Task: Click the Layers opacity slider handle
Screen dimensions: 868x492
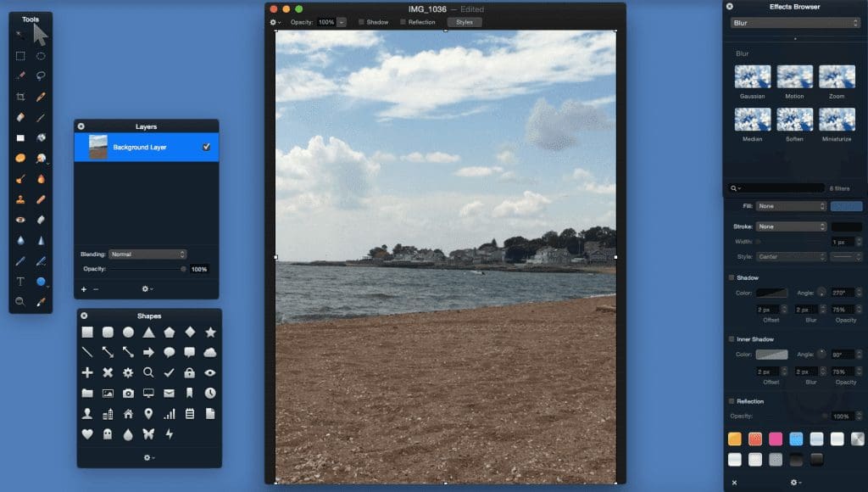Action: tap(183, 269)
